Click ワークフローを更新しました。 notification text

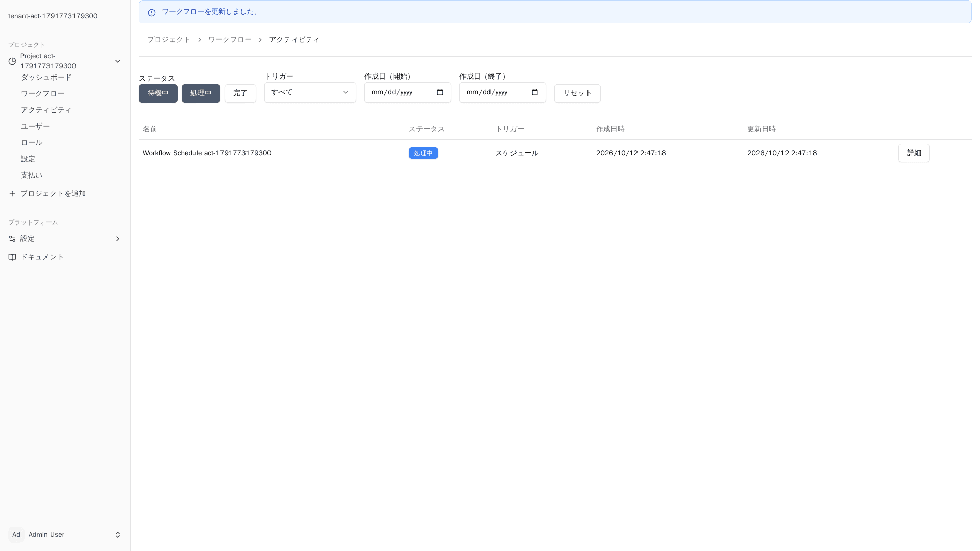coord(211,12)
